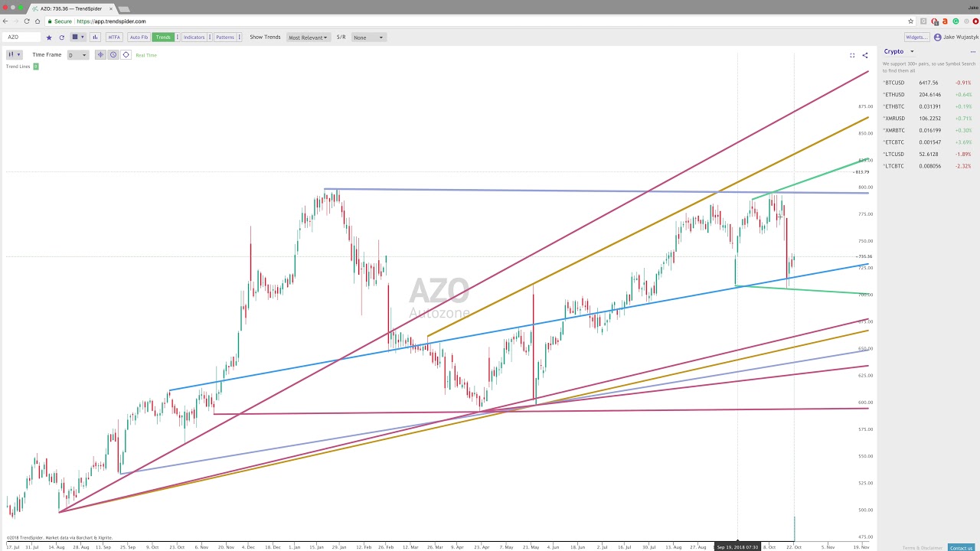Open Trends options menu dots
980x551 pixels.
tap(178, 37)
